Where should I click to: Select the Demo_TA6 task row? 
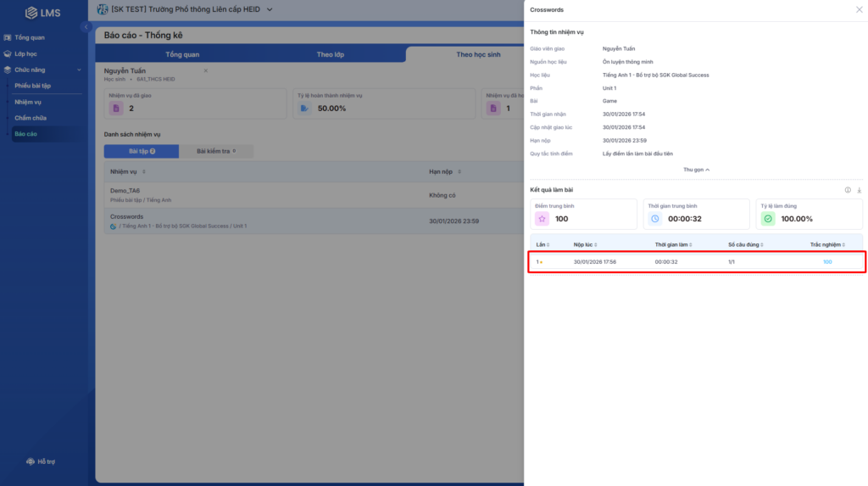tap(264, 195)
